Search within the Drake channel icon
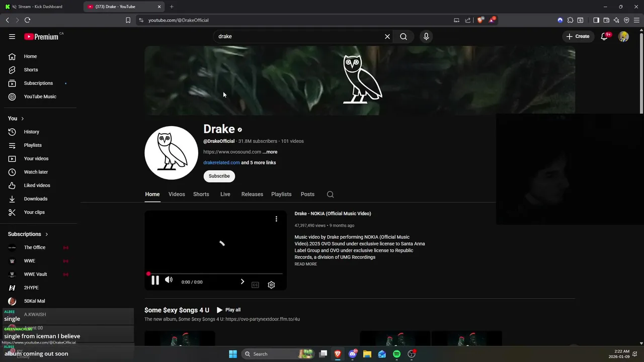Viewport: 644px width, 362px height. click(330, 195)
